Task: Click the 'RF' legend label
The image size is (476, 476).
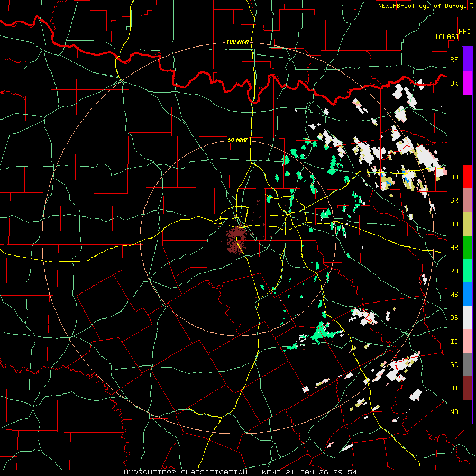Action: 454,59
